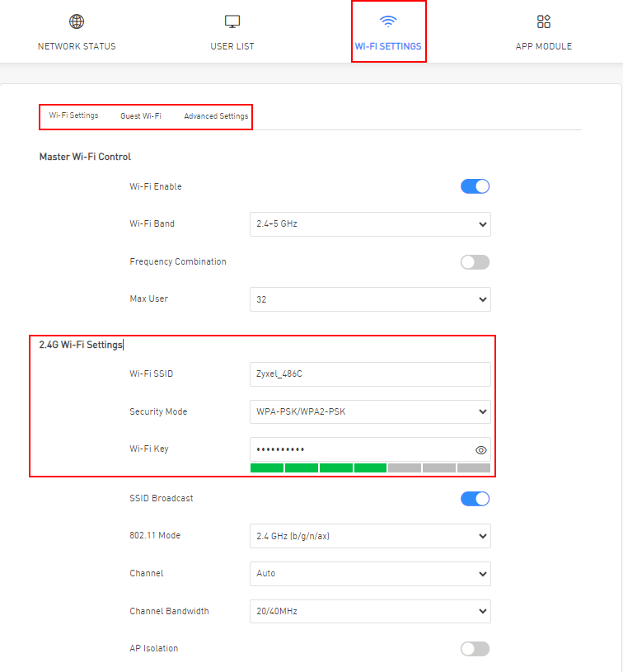Viewport: 623px width, 672px height.
Task: Expand the Max User dropdown
Action: point(370,299)
